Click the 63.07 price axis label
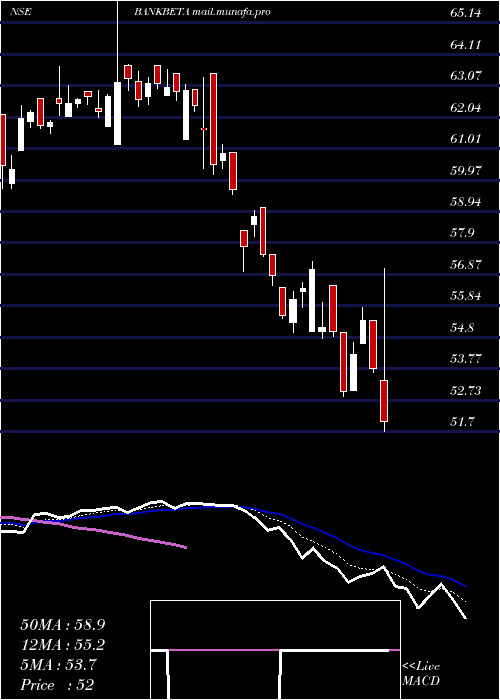The image size is (500, 700). pos(466,76)
